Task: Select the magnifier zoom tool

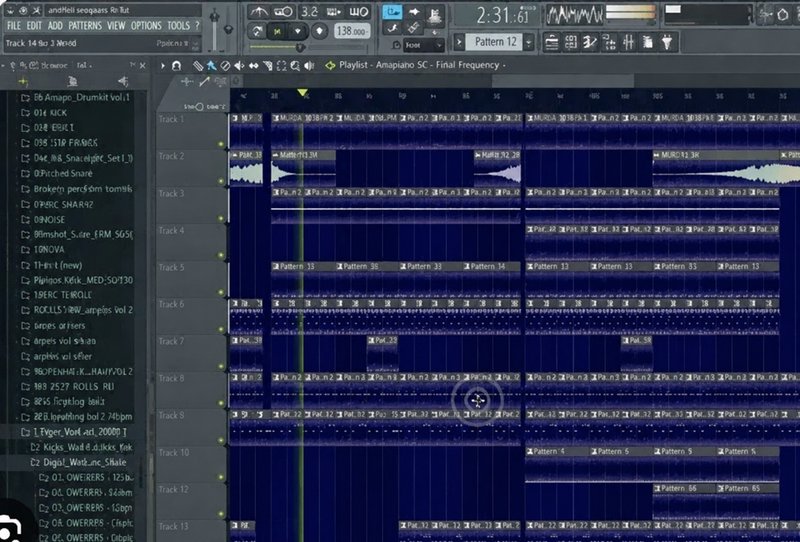Action: [295, 65]
